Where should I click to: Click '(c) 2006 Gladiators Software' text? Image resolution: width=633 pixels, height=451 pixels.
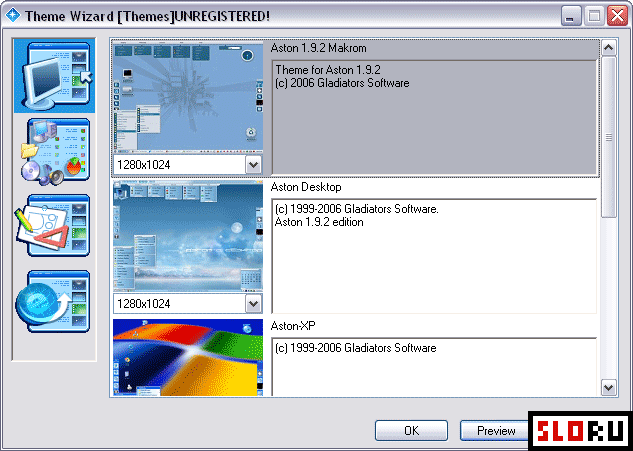coord(342,83)
